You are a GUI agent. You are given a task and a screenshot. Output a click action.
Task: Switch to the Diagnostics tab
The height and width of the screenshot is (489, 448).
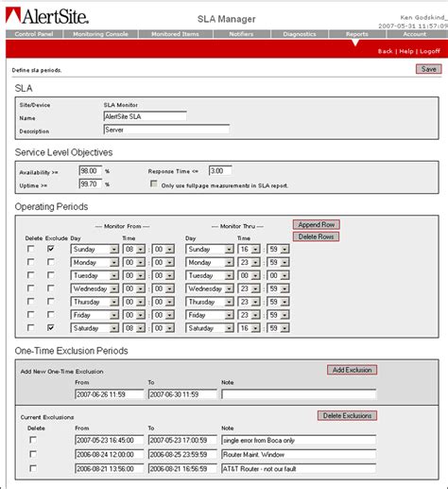300,34
